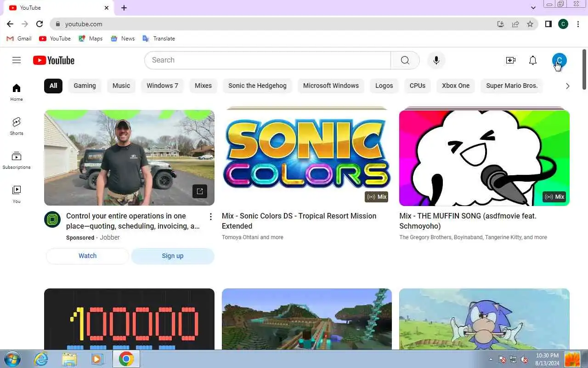Select the Logos filter chip
The image size is (588, 368).
[384, 86]
